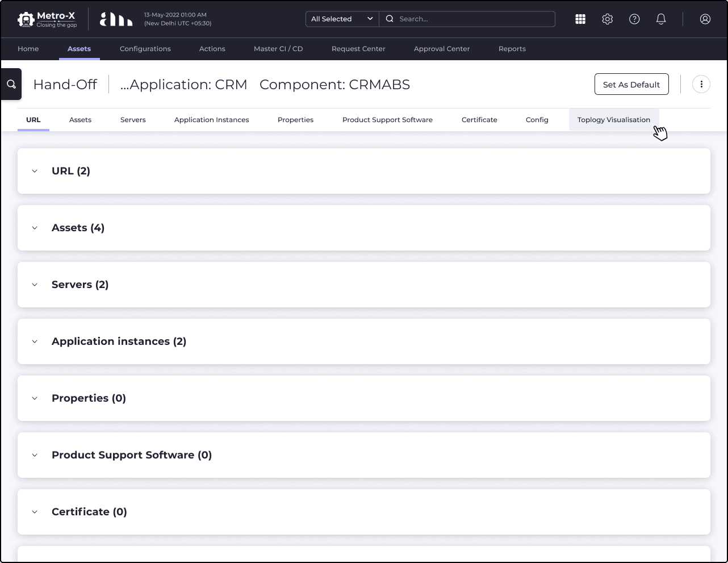The width and height of the screenshot is (728, 563).
Task: Click the partner logo beside Metro-X
Action: [x=116, y=19]
